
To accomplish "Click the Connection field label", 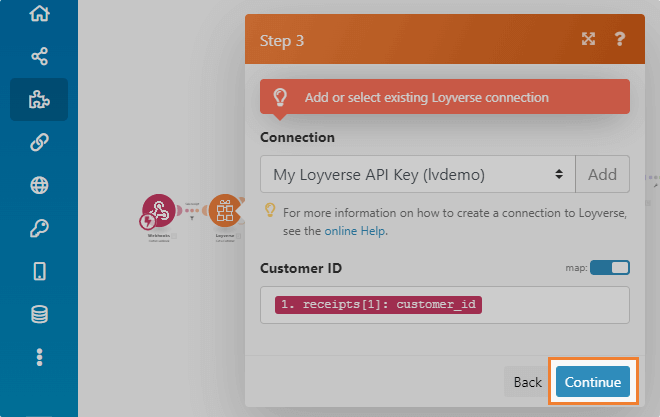I will (297, 137).
